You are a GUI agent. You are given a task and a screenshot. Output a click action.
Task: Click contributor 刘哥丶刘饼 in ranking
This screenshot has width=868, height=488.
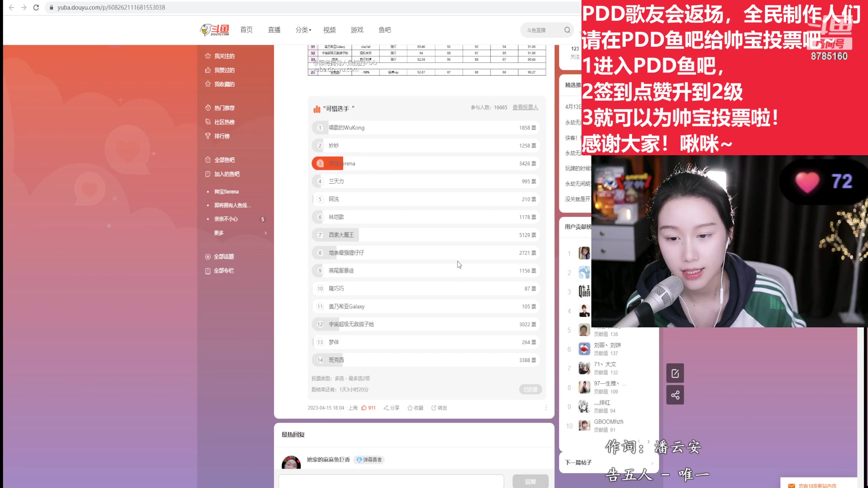pyautogui.click(x=607, y=345)
